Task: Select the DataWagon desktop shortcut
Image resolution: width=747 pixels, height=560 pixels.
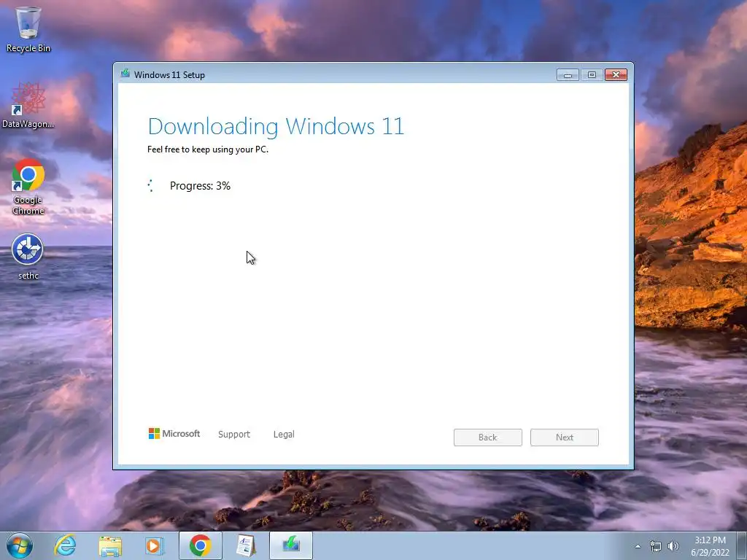Action: click(28, 105)
